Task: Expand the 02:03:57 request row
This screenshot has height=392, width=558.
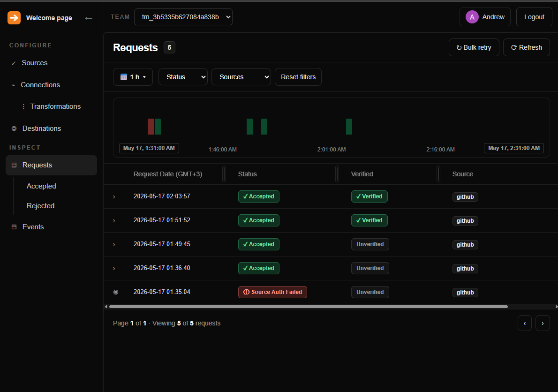Action: [114, 197]
